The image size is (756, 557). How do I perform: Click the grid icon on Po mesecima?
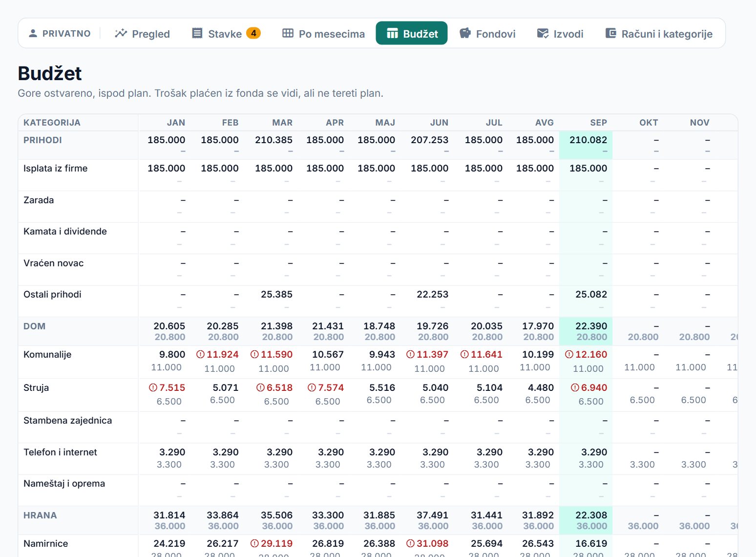pos(288,33)
